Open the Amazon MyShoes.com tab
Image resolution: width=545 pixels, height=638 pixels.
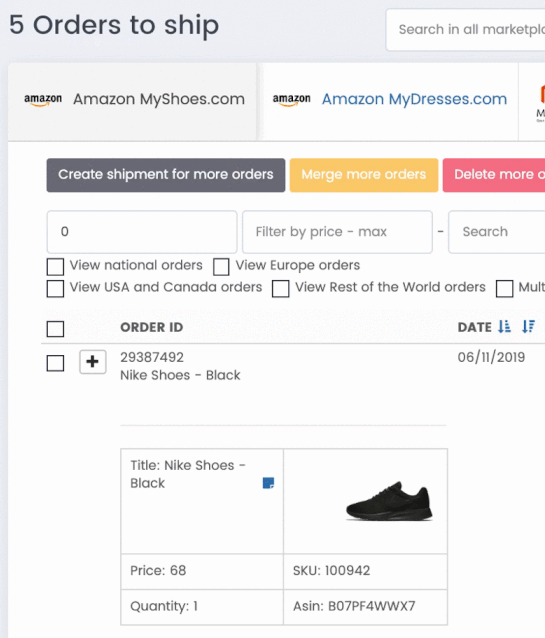tap(133, 101)
